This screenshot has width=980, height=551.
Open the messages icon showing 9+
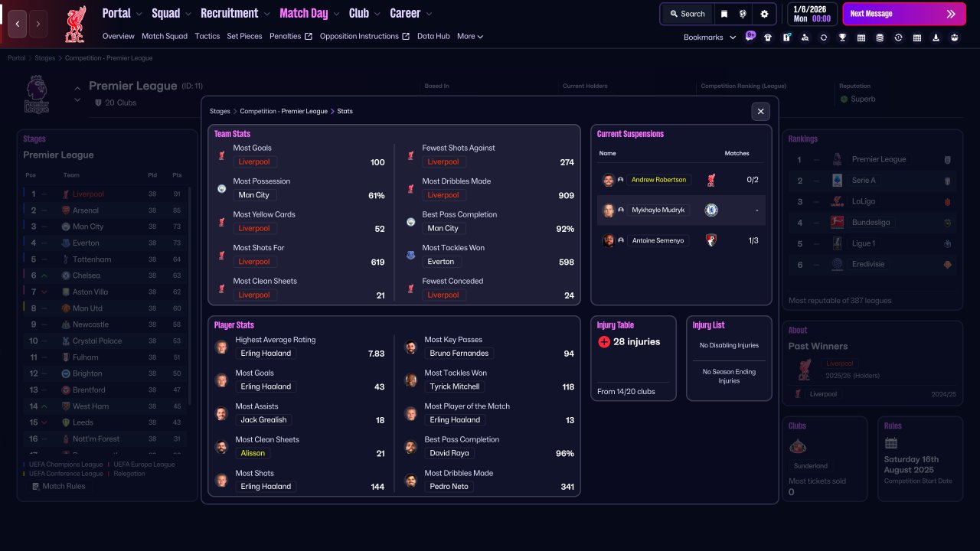[x=750, y=36]
